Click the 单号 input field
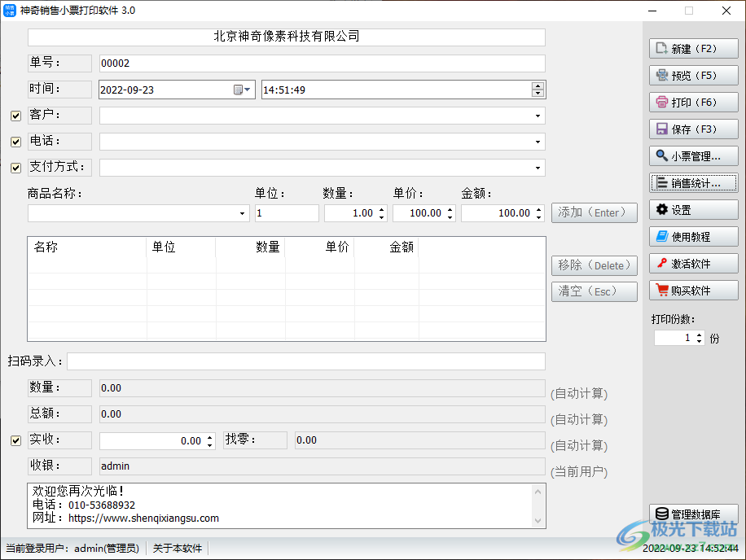 click(x=322, y=63)
